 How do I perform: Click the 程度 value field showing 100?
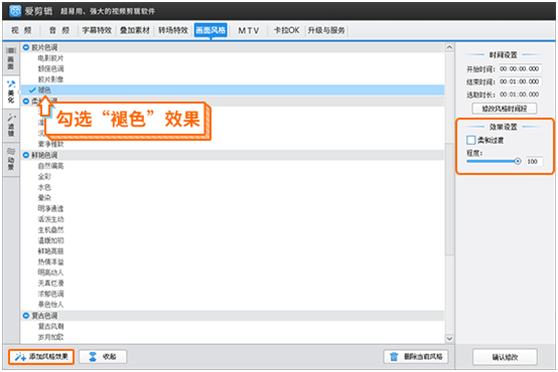[535, 162]
